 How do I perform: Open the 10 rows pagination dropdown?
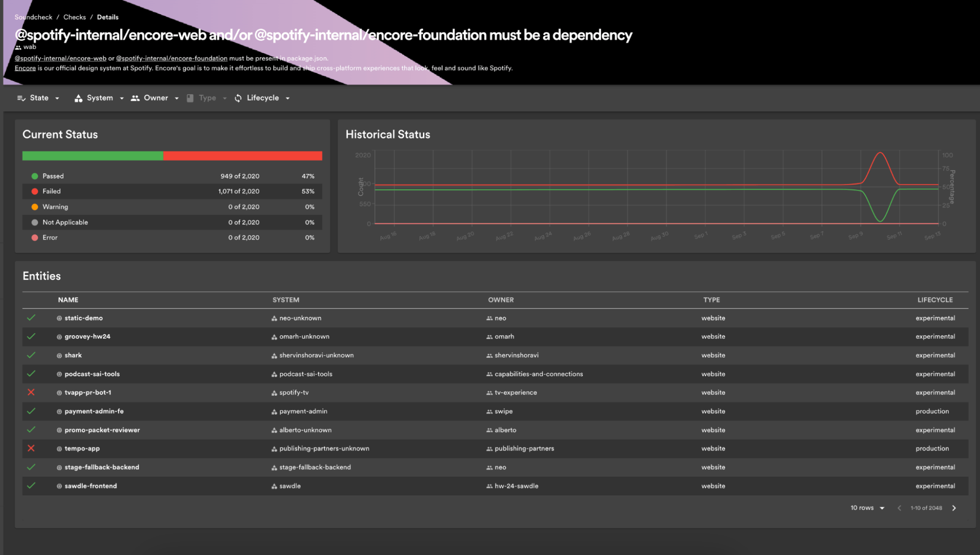click(x=867, y=507)
